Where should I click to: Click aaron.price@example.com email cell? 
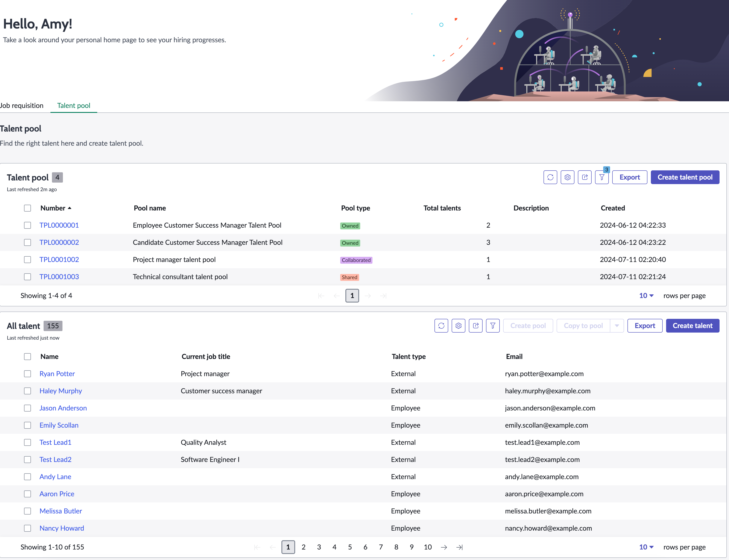544,494
